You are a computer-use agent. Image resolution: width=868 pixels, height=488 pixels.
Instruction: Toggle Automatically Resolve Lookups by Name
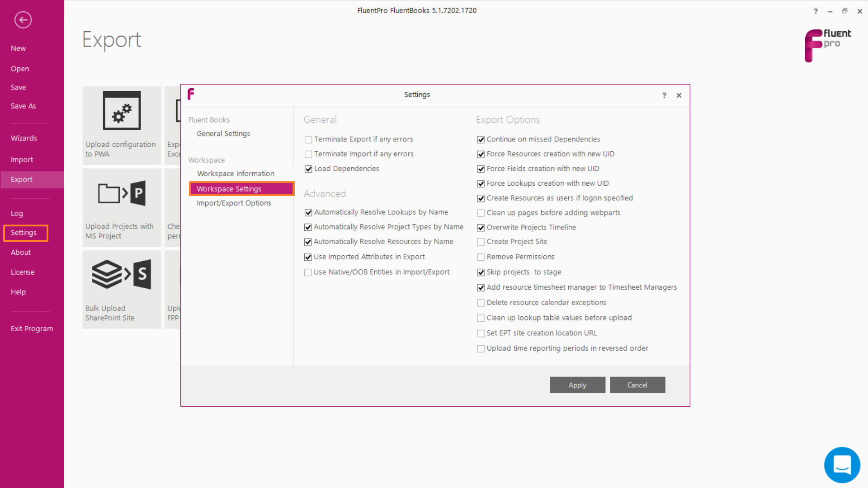click(x=308, y=212)
